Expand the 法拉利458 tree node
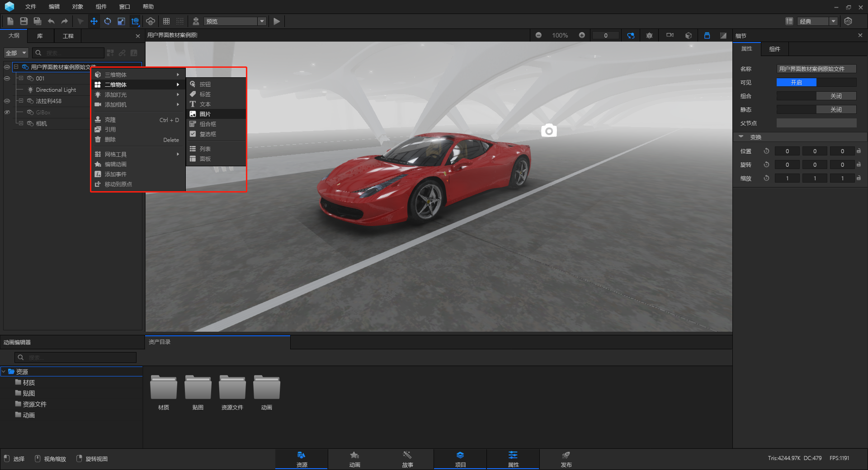 pyautogui.click(x=21, y=101)
